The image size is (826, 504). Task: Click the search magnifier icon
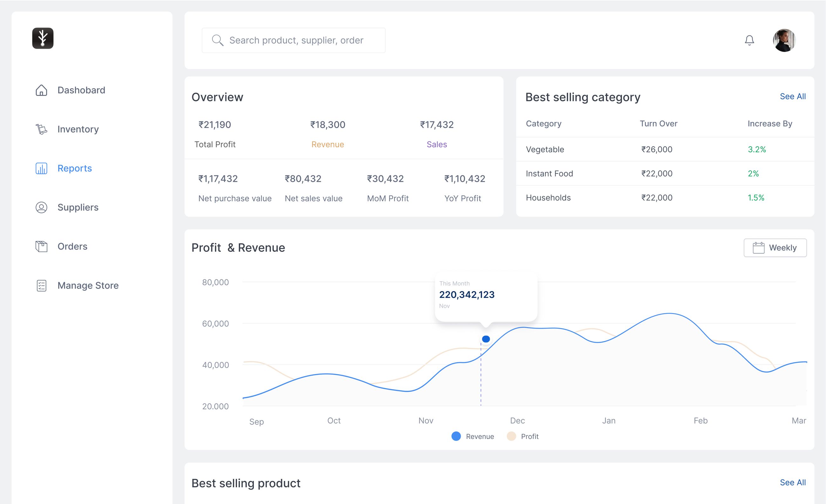tap(218, 40)
